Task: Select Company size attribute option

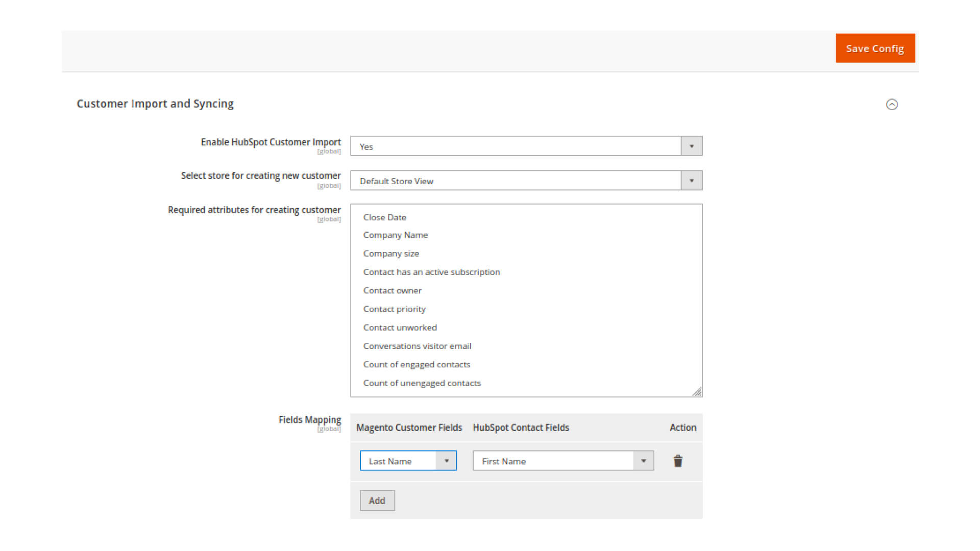Action: [x=391, y=254]
